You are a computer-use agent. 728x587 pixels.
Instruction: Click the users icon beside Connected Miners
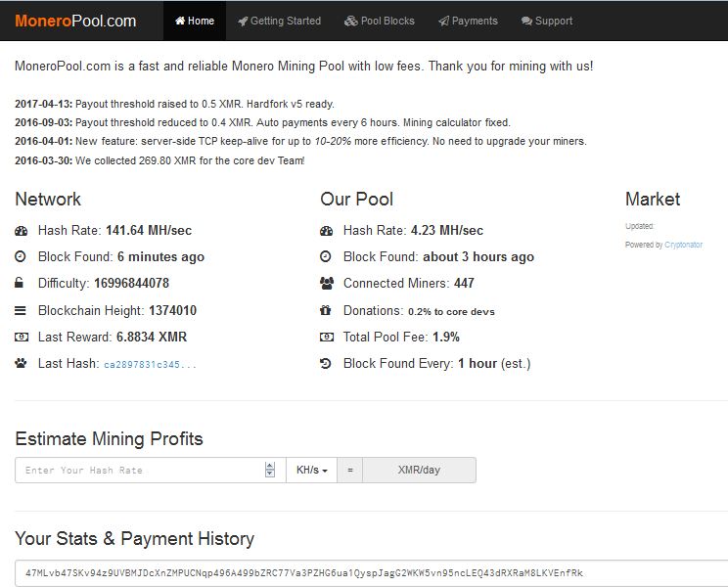[x=327, y=283]
